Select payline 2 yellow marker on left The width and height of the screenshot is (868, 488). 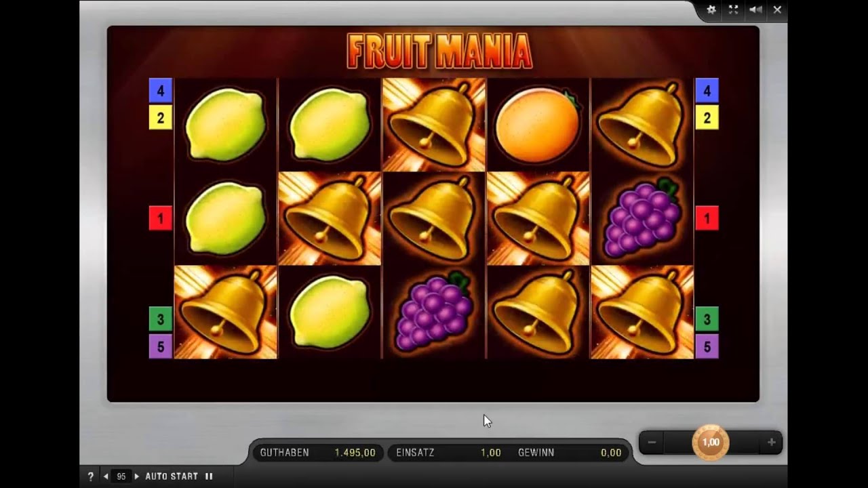161,118
